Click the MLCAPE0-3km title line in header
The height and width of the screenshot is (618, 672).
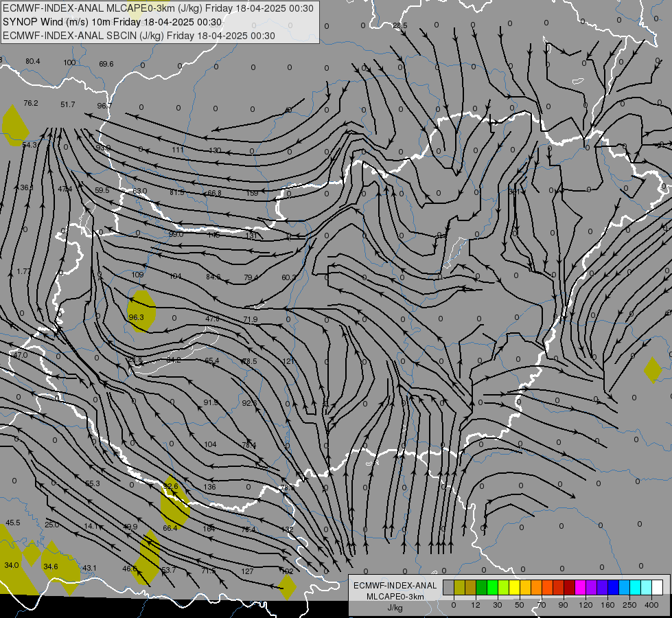click(158, 8)
